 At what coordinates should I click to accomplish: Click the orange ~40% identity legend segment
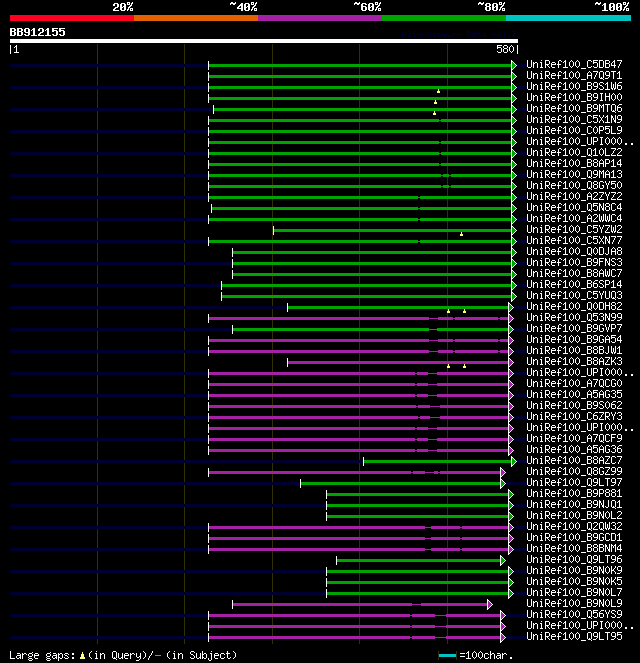point(196,18)
